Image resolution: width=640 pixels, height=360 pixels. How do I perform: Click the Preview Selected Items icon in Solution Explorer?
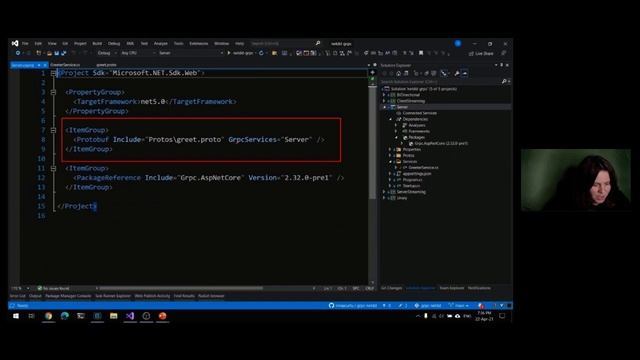click(x=465, y=73)
